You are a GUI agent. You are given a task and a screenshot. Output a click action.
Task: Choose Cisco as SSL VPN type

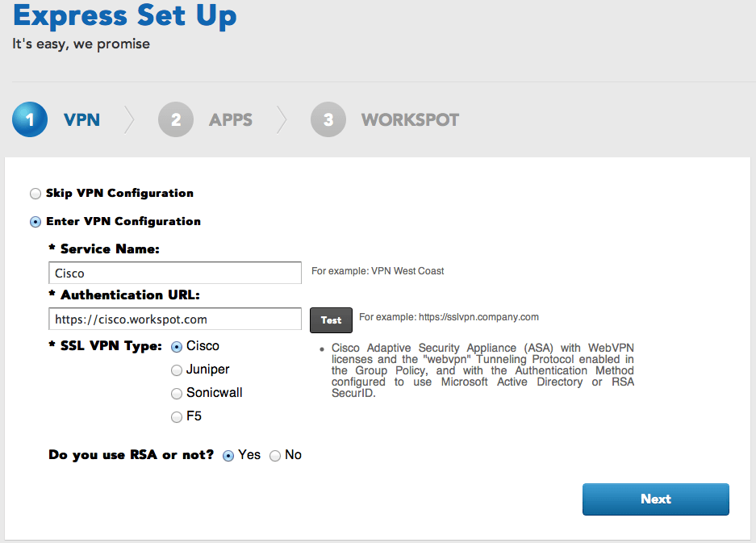(x=177, y=347)
